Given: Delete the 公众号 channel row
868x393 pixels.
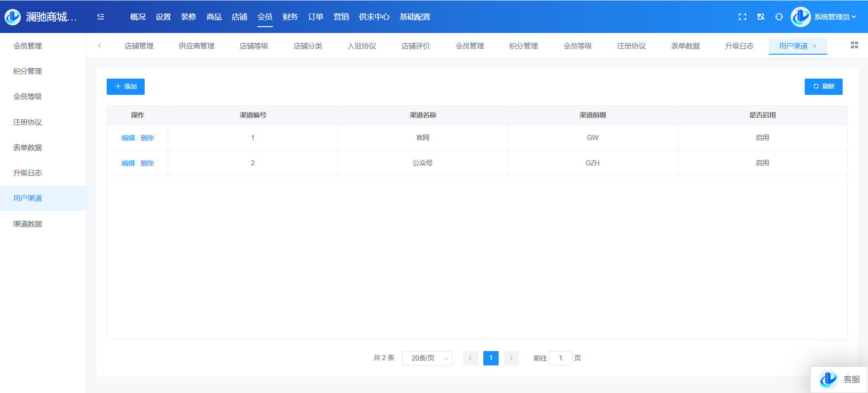Looking at the screenshot, I should tap(147, 164).
